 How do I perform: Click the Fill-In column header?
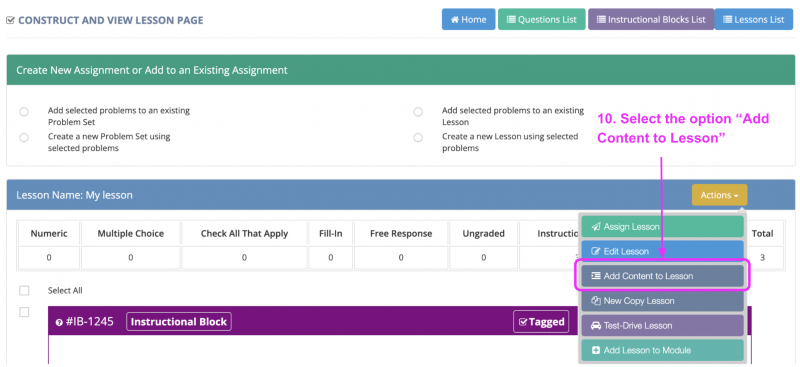click(331, 234)
